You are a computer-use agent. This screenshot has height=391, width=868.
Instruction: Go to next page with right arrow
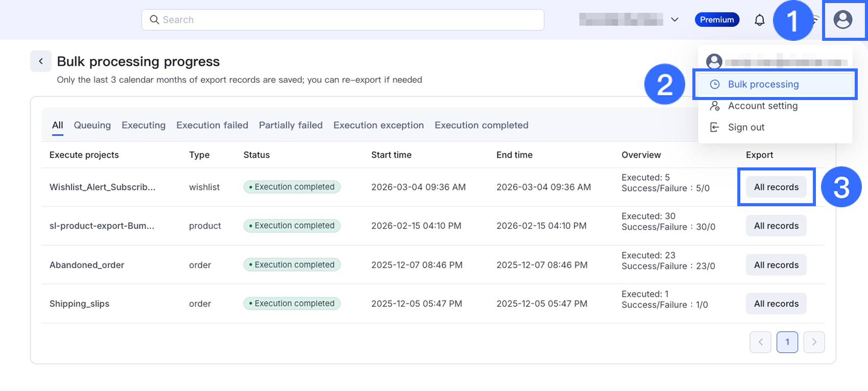click(814, 342)
